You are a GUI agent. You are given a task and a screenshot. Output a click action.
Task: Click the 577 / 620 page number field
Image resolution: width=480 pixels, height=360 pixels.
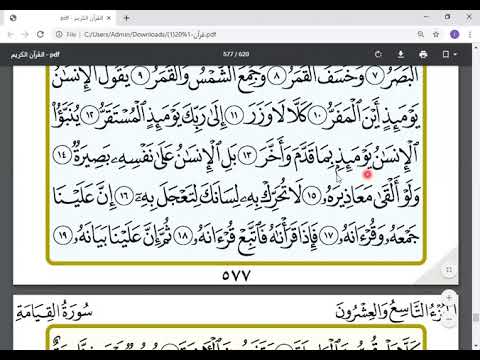pos(236,54)
